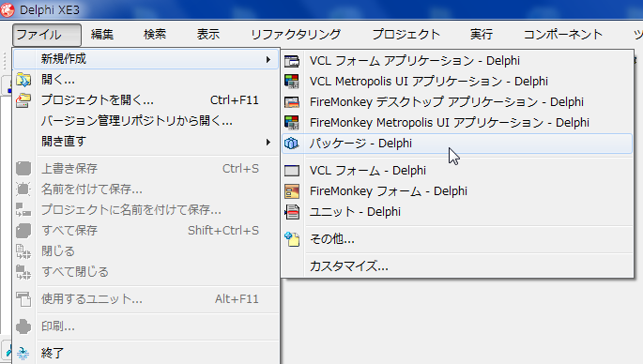Select the 開き直す menu entry
This screenshot has height=364, width=643.
[146, 142]
